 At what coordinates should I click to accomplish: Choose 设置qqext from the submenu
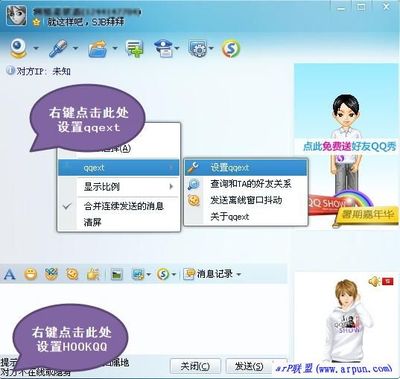tap(246, 167)
